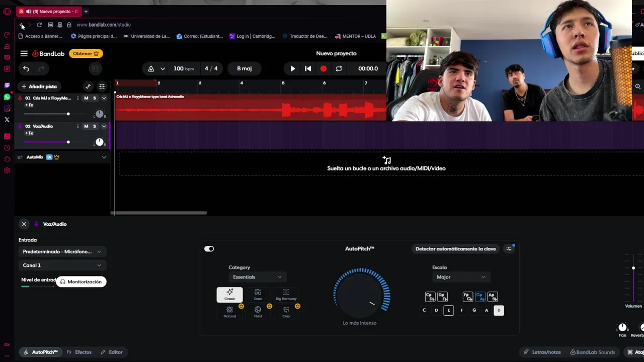The height and width of the screenshot is (362, 644).
Task: Solo track 01 Cris MJ beat
Action: tap(94, 98)
